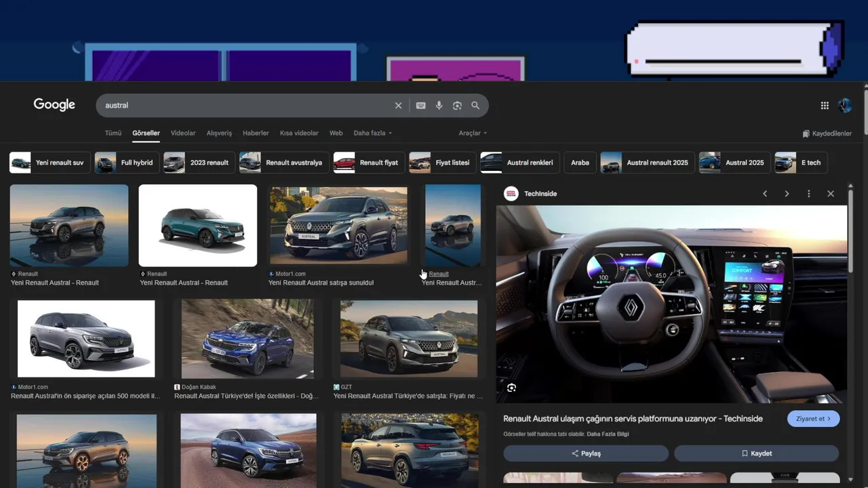Click the Kaydet save button
The height and width of the screenshot is (488, 868).
pyautogui.click(x=756, y=453)
